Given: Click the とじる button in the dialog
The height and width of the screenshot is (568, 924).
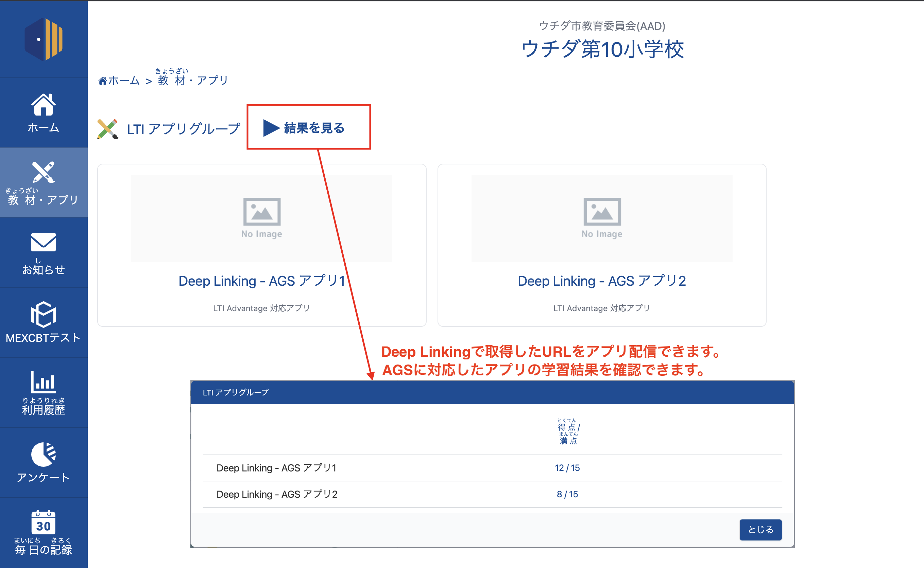Looking at the screenshot, I should [760, 530].
